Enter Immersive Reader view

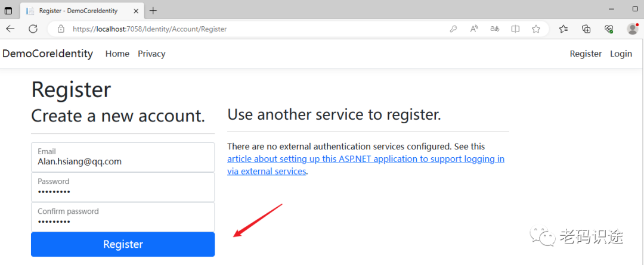coord(515,29)
